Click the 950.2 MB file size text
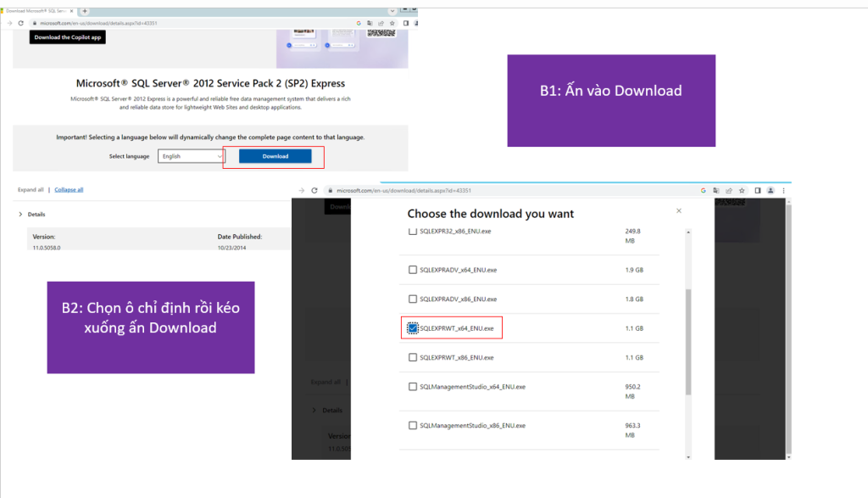This screenshot has width=868, height=498. [x=632, y=392]
